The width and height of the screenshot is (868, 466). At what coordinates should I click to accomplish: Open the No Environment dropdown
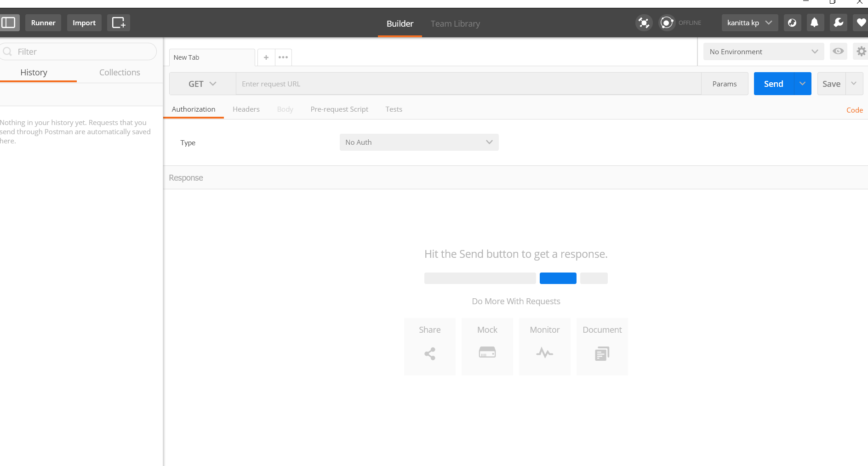pos(764,51)
